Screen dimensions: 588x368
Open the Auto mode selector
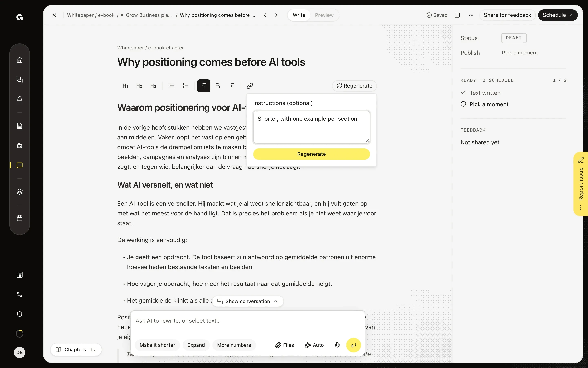[314, 345]
